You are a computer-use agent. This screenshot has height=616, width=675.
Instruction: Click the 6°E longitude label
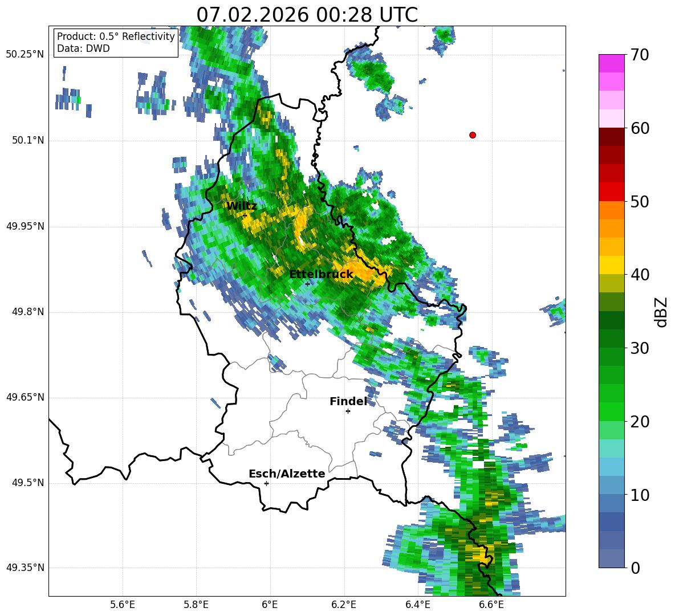click(x=270, y=605)
